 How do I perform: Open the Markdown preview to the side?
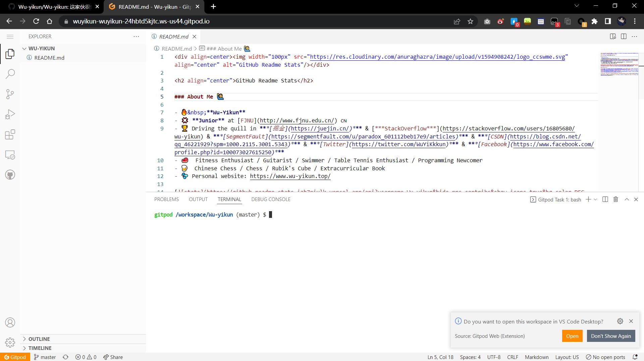click(613, 37)
